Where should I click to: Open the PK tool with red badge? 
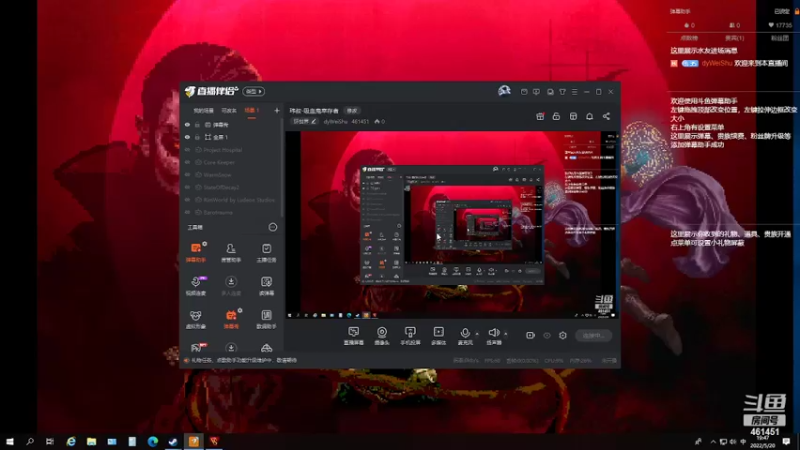click(x=196, y=347)
